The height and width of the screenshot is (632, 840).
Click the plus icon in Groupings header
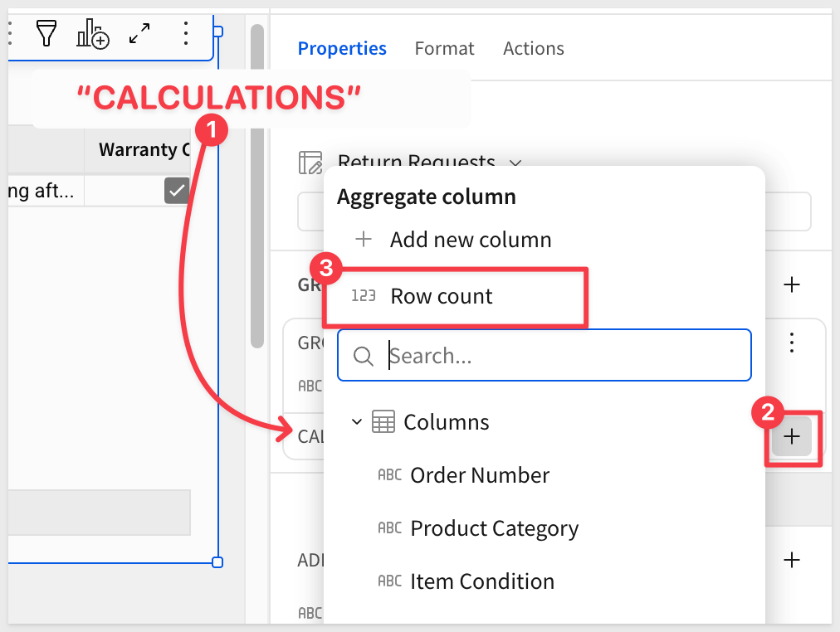tap(792, 284)
